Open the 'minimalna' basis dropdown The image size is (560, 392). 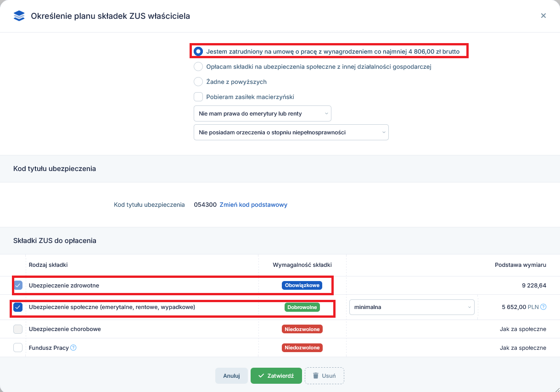pos(412,307)
